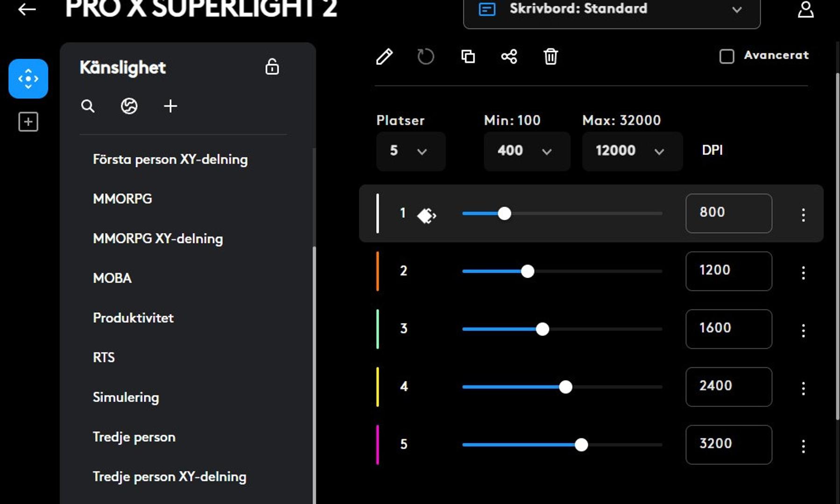Screen dimensions: 840x504
Task: Click the "Max: 32000" label
Action: [621, 120]
